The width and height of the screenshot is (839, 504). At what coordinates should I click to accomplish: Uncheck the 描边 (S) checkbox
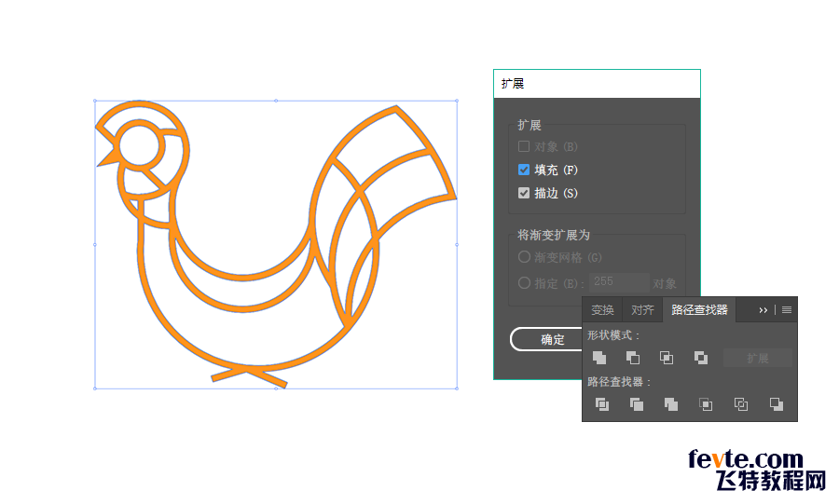click(524, 193)
